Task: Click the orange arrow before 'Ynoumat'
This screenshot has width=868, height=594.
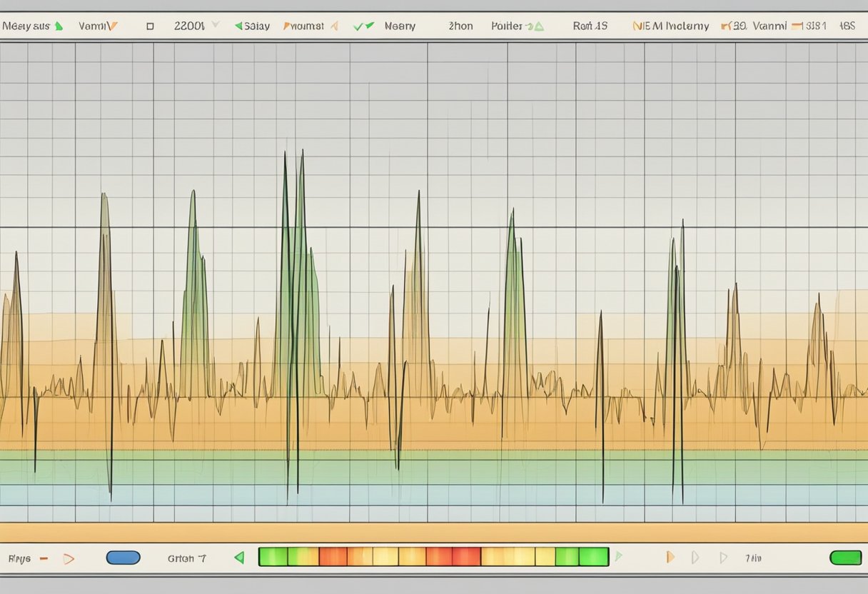Action: [x=286, y=26]
